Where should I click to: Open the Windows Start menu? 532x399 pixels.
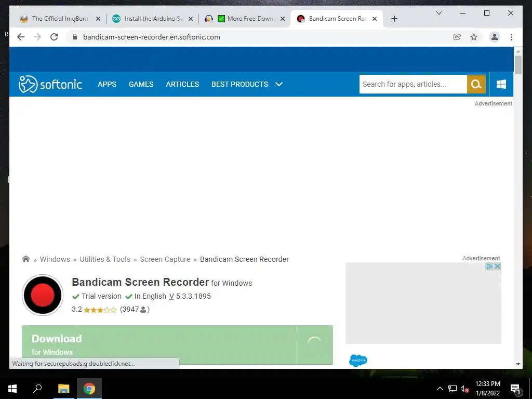click(12, 389)
